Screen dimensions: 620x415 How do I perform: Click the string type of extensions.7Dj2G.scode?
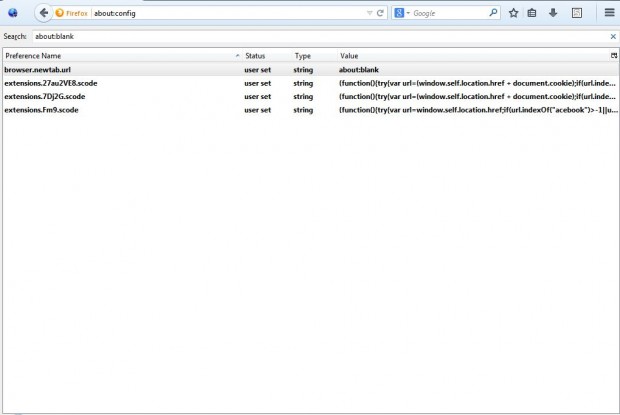303,96
